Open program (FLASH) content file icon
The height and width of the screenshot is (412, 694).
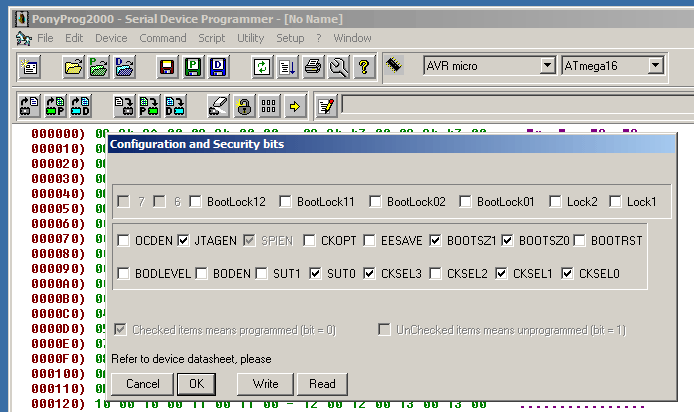tap(99, 67)
